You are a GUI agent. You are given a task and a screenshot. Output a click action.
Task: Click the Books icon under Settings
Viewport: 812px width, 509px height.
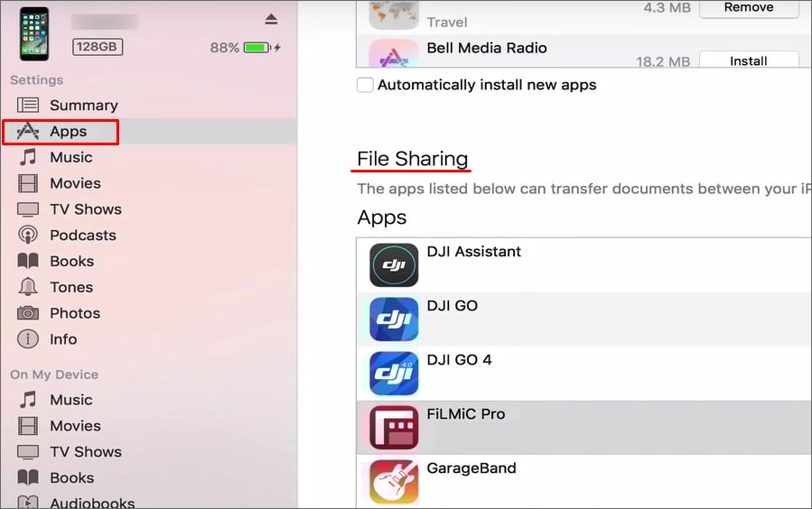click(28, 261)
